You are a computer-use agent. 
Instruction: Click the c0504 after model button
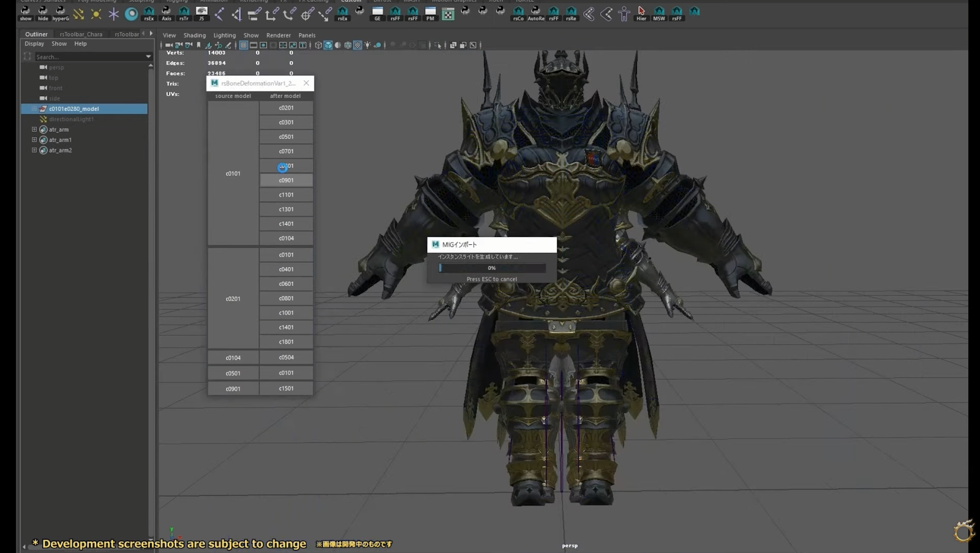pyautogui.click(x=286, y=358)
